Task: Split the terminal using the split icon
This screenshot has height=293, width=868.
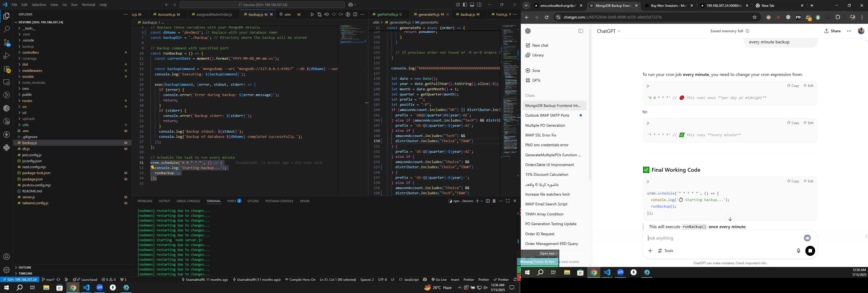Action: click(x=488, y=201)
